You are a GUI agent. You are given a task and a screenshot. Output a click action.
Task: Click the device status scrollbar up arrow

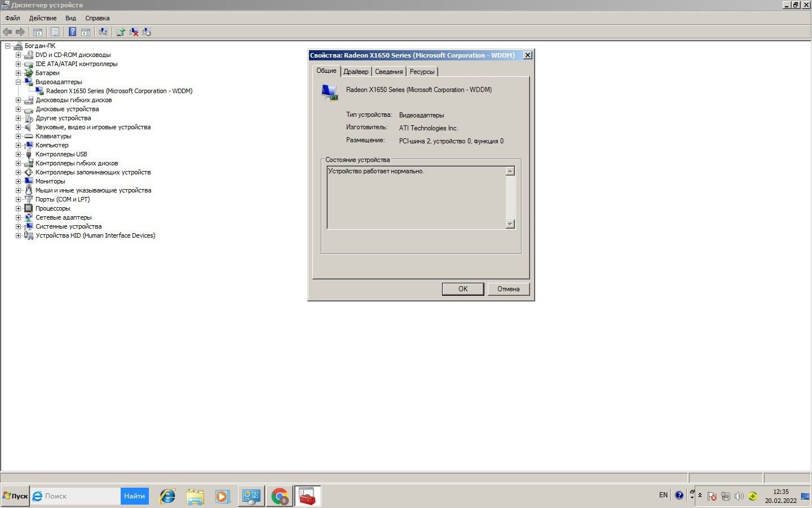(510, 171)
